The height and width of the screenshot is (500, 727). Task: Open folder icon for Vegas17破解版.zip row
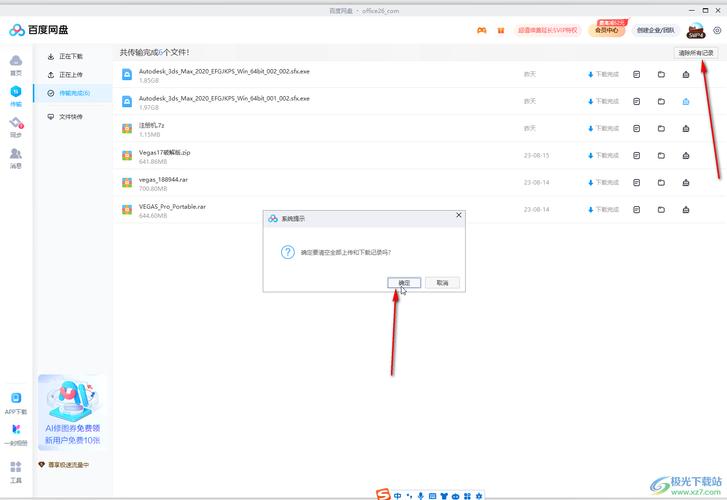661,155
